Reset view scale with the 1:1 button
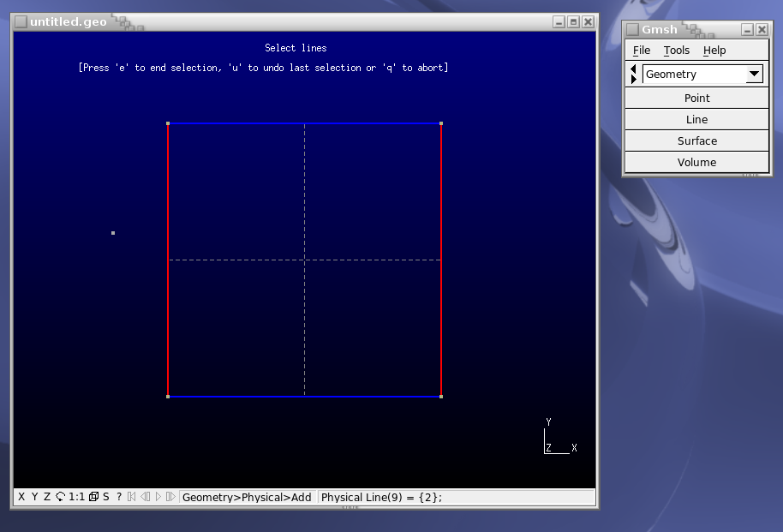This screenshot has width=783, height=532. tap(76, 497)
